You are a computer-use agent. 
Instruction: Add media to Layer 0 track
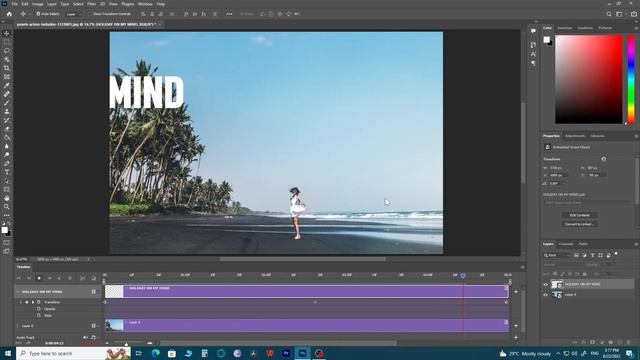516,326
